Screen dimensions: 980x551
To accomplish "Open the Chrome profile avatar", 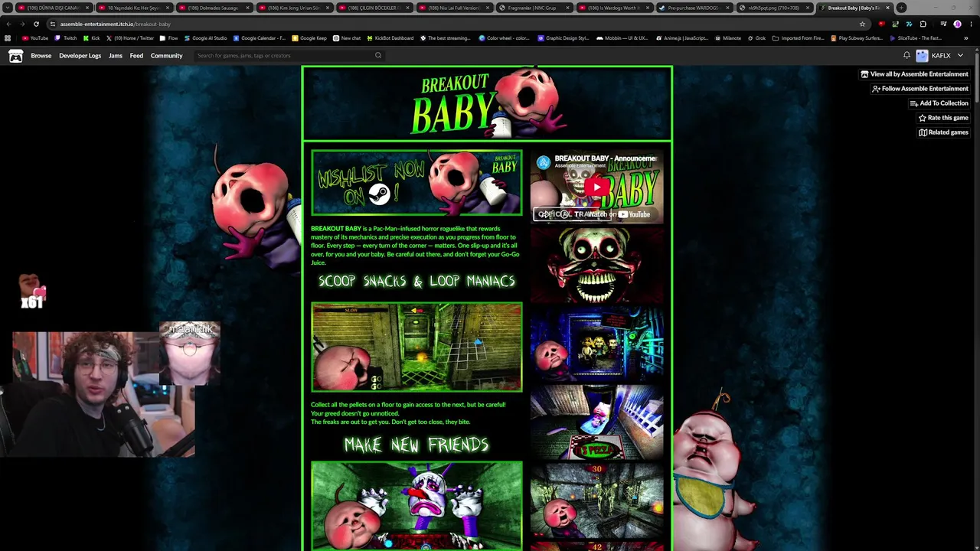I will coord(957,24).
